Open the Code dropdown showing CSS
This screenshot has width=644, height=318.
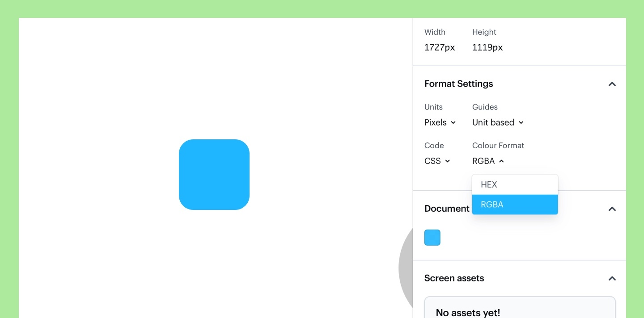pos(437,161)
